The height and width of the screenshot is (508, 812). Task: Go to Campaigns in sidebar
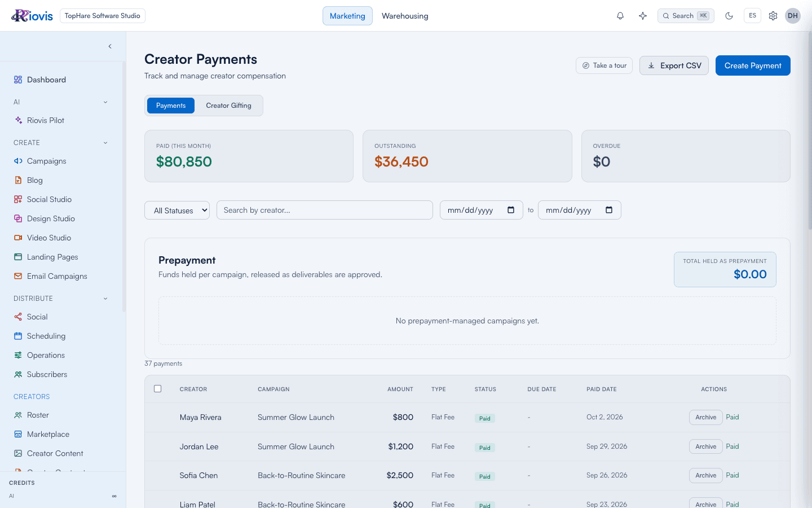(61, 161)
